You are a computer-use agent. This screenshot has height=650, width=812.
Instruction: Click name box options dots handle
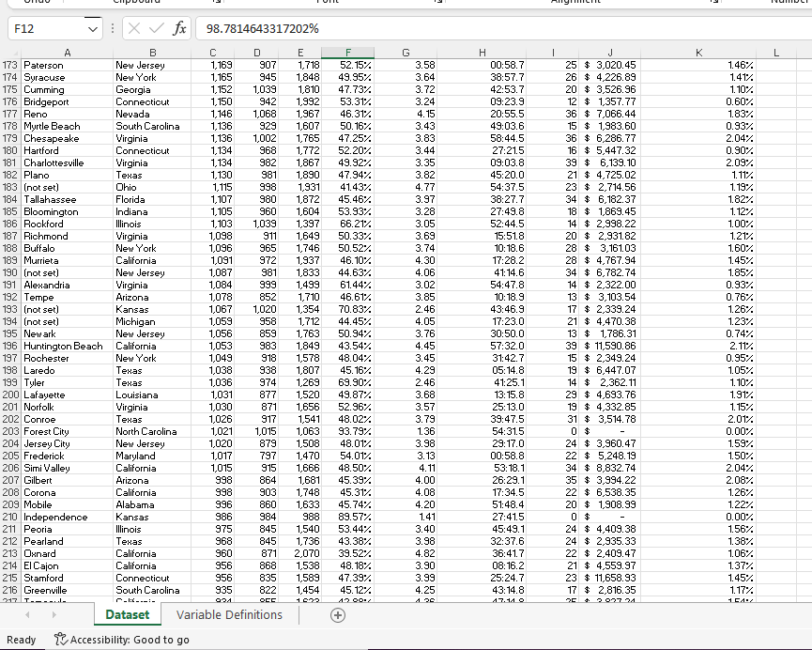point(113,28)
